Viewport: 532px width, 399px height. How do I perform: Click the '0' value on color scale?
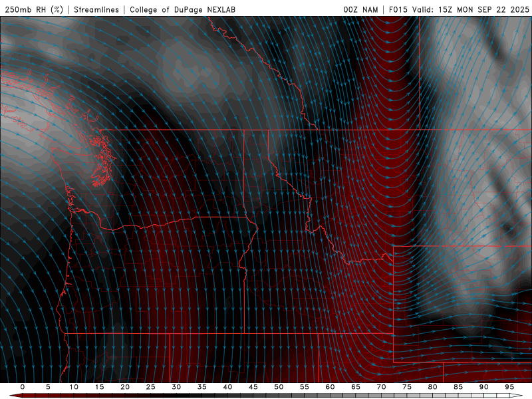(x=23, y=387)
